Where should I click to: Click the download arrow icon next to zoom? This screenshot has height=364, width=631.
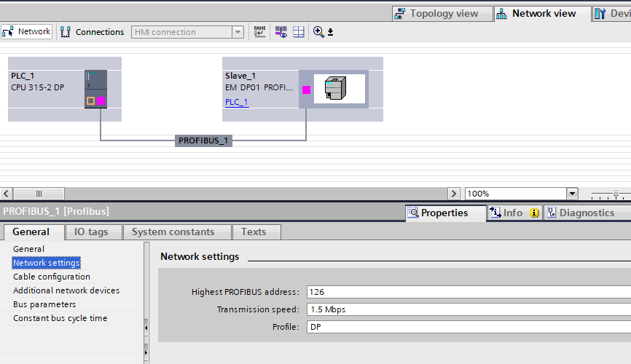click(330, 32)
